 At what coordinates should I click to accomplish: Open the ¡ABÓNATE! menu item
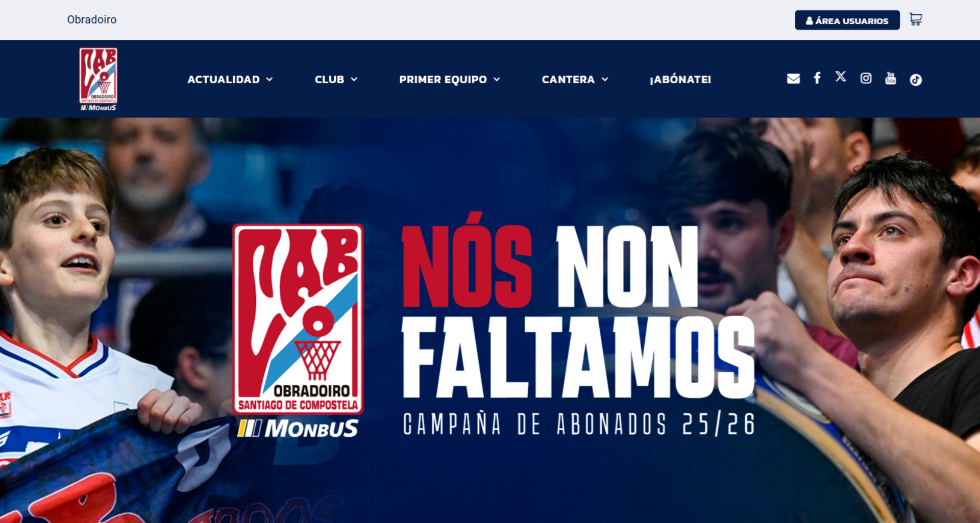[x=680, y=80]
